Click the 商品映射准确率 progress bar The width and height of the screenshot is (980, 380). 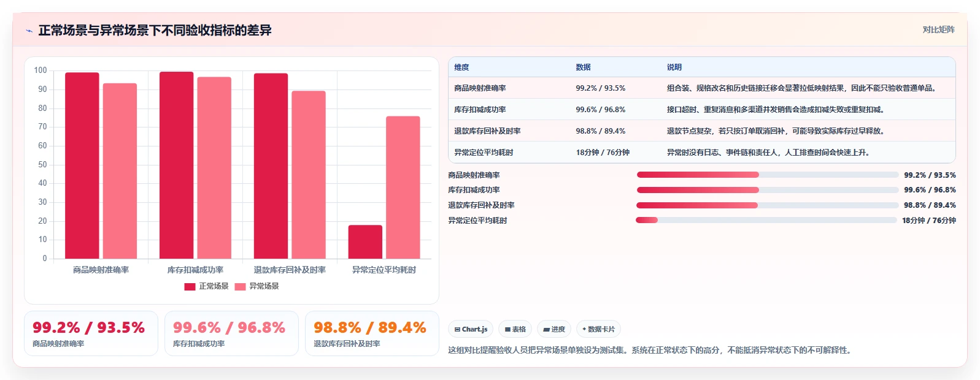(x=768, y=175)
